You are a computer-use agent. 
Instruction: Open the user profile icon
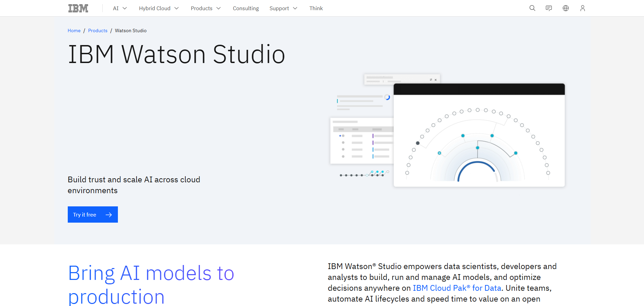point(582,8)
